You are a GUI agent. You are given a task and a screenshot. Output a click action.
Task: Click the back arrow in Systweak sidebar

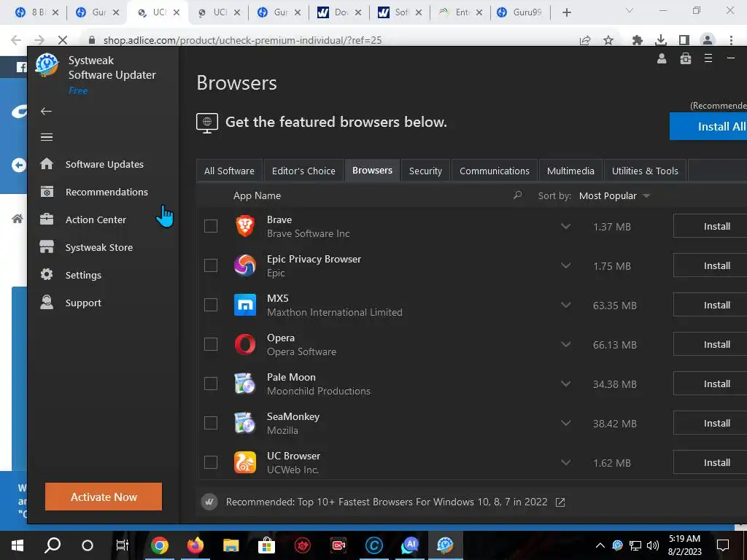46,111
